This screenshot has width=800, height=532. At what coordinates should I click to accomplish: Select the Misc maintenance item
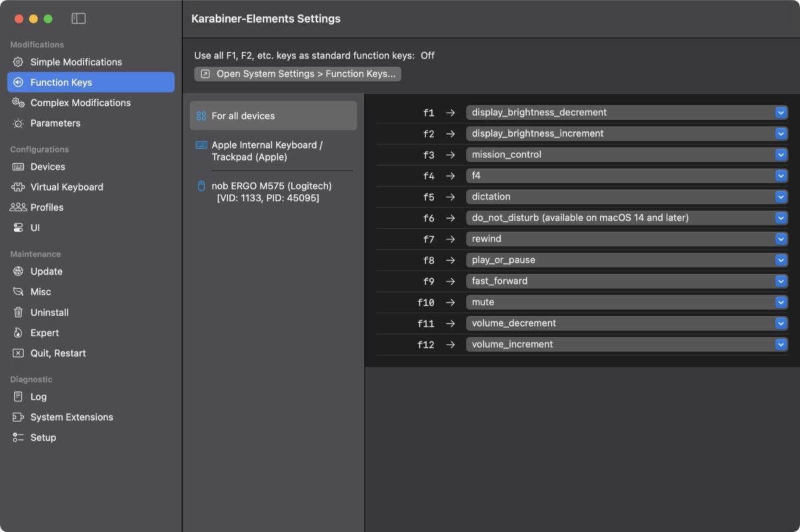click(91, 292)
